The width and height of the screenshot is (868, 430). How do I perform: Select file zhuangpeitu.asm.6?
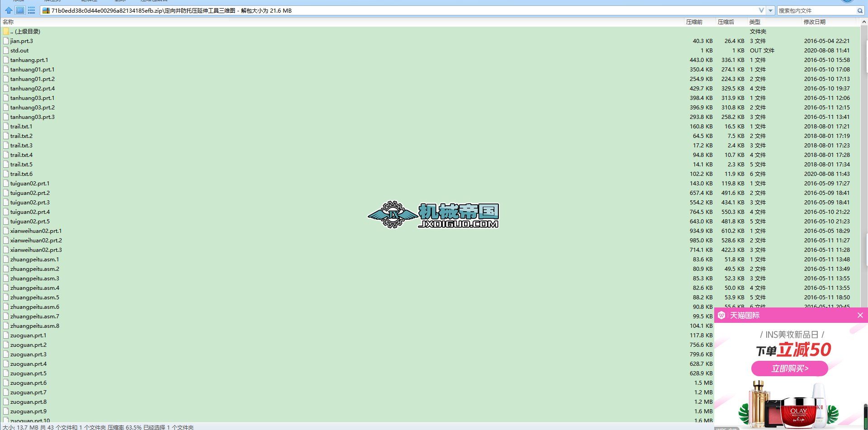(x=34, y=307)
